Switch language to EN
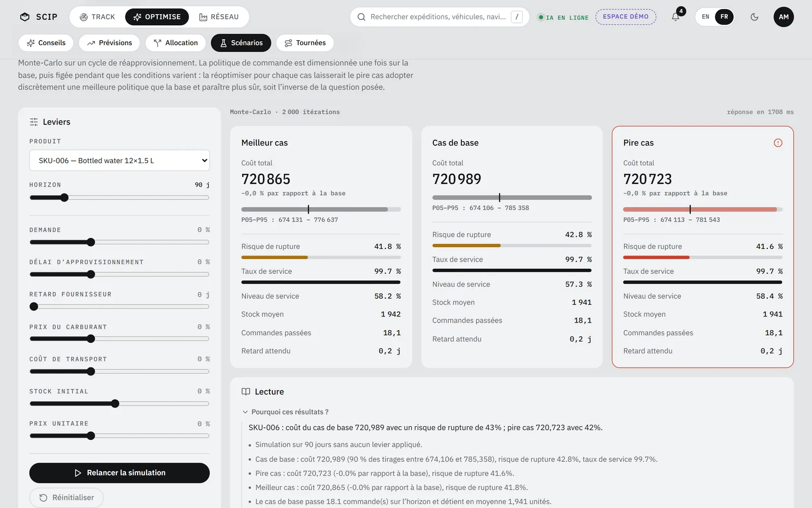 pos(705,17)
